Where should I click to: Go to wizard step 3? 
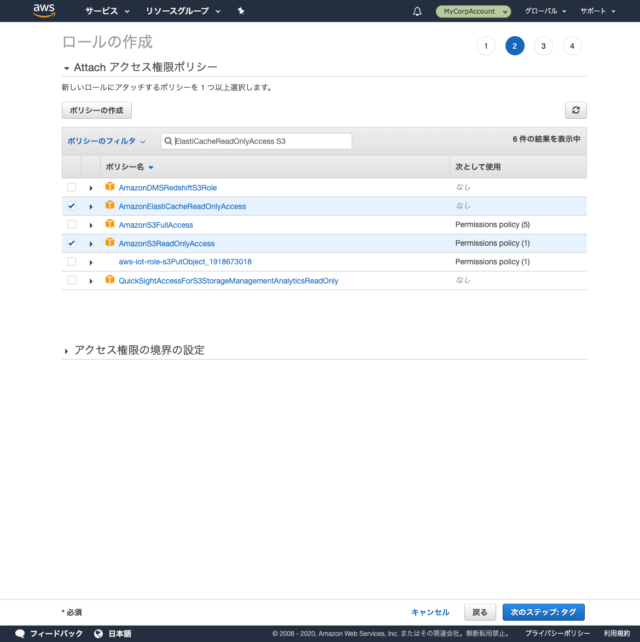click(x=543, y=46)
